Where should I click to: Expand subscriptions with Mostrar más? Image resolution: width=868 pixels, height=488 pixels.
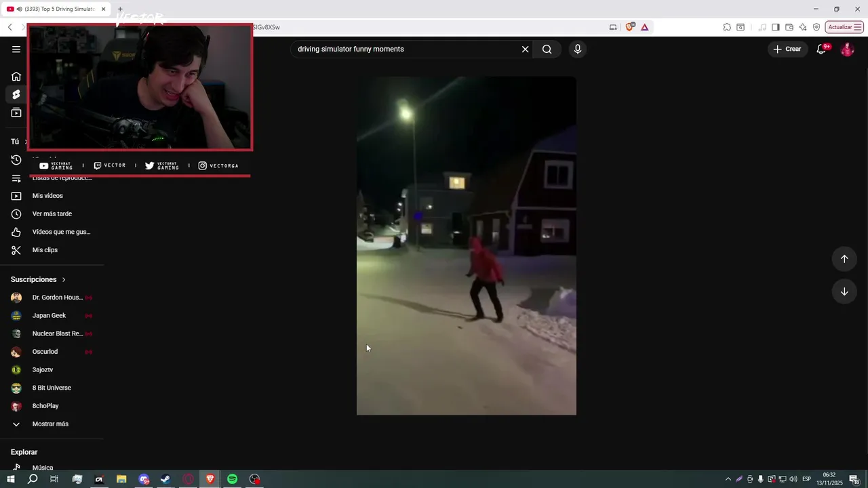52,424
